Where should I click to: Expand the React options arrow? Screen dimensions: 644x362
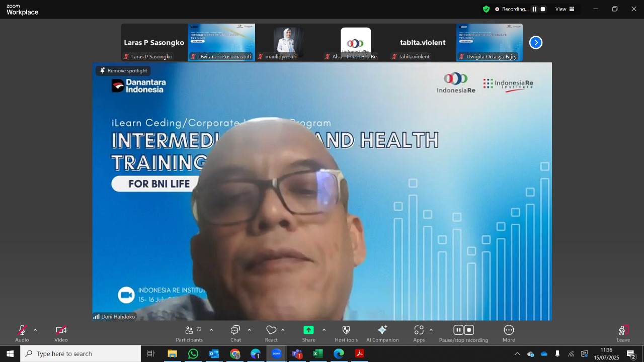pos(283,330)
